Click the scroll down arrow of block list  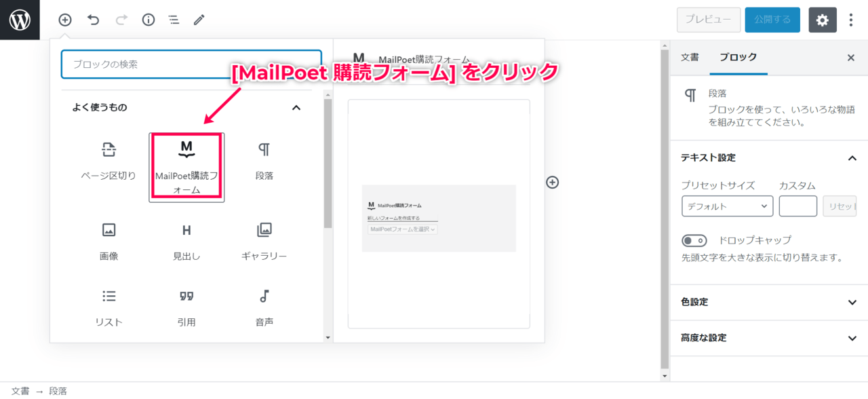click(328, 337)
